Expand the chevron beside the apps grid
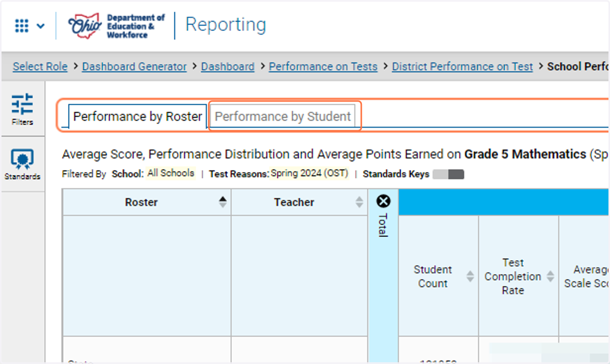The width and height of the screenshot is (610, 364). pyautogui.click(x=41, y=26)
